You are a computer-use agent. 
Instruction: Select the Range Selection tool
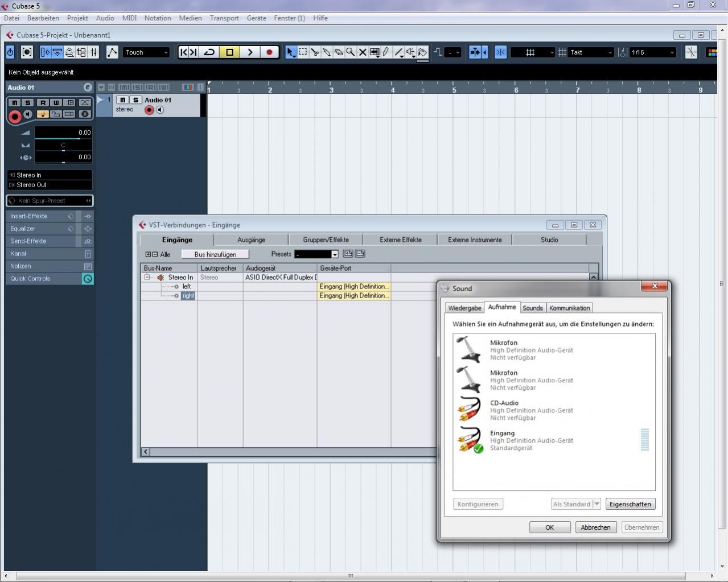tap(303, 52)
